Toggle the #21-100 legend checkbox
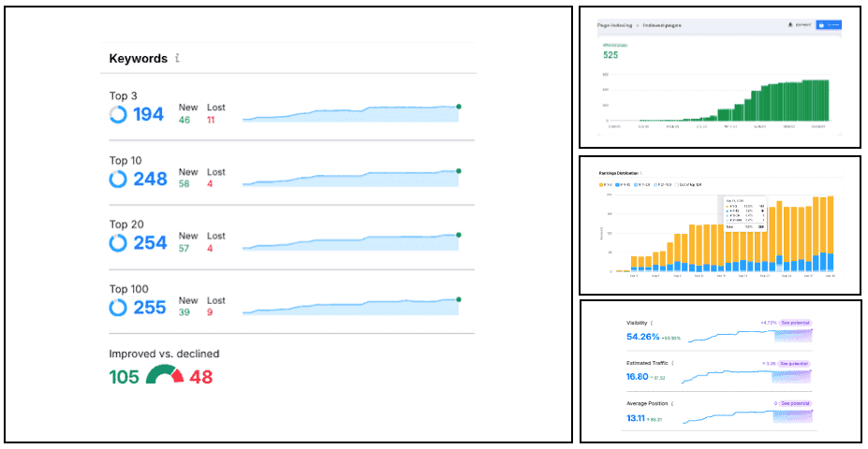The image size is (868, 449). [655, 184]
